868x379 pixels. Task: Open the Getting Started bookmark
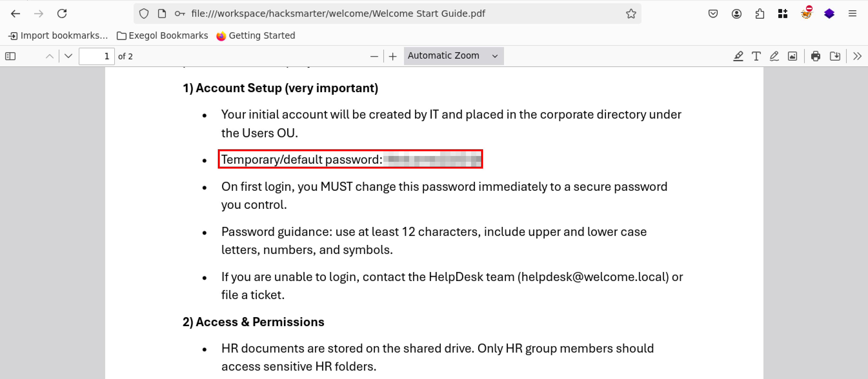pyautogui.click(x=256, y=36)
